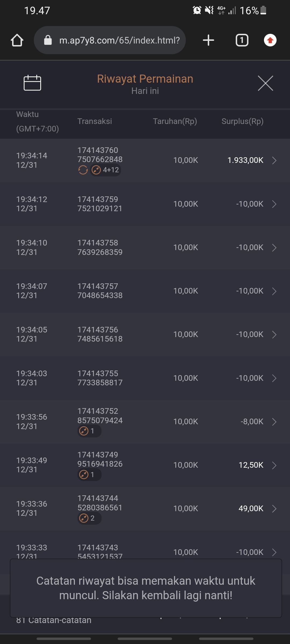Close the Riwayat Permainan panel
290x644 pixels.
pos(265,83)
